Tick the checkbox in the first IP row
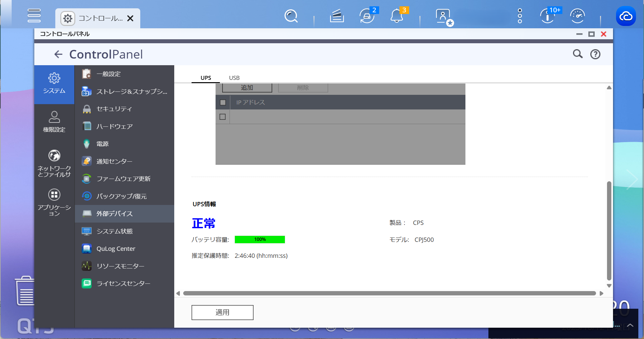 click(x=223, y=117)
